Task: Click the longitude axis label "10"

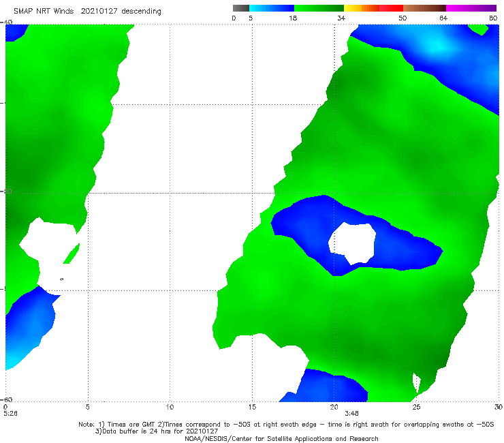Action: tap(170, 407)
